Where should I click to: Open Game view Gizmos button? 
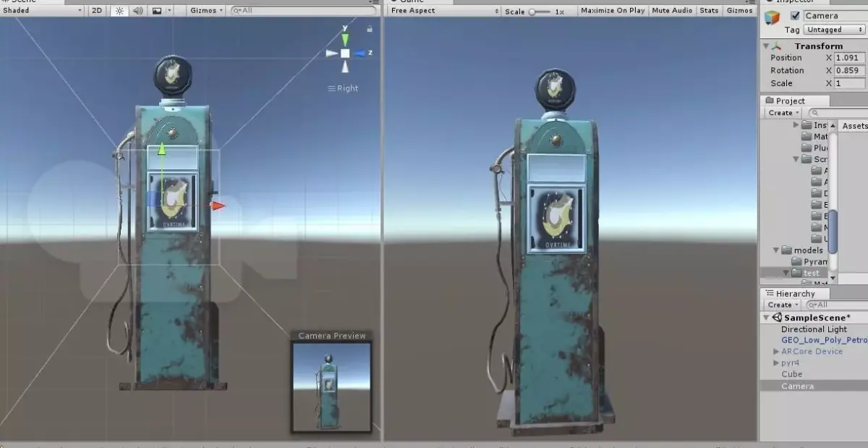coord(739,11)
